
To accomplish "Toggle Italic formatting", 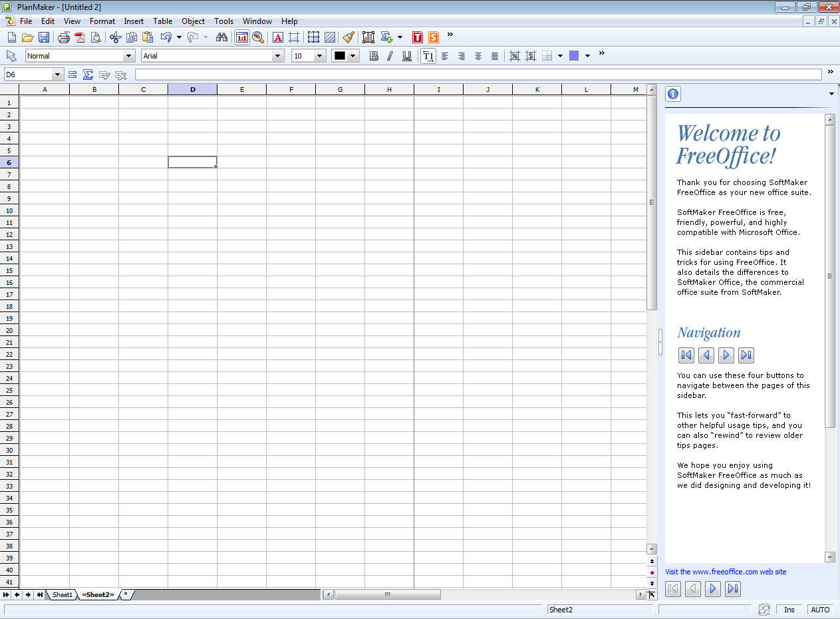I will point(390,56).
